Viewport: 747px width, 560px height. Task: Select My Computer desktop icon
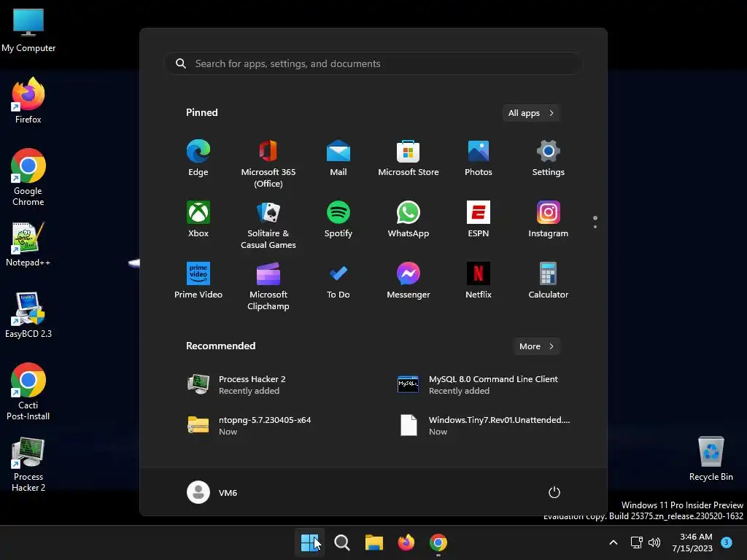tap(28, 30)
